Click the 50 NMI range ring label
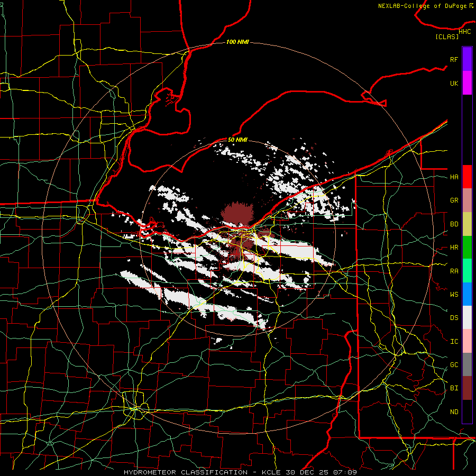Image resolution: width=476 pixels, height=476 pixels. click(x=237, y=140)
